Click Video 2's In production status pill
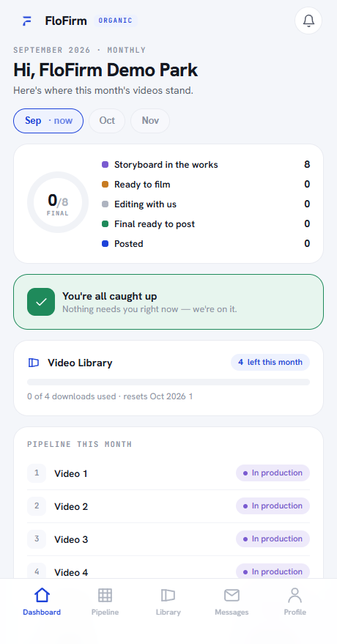 click(273, 506)
